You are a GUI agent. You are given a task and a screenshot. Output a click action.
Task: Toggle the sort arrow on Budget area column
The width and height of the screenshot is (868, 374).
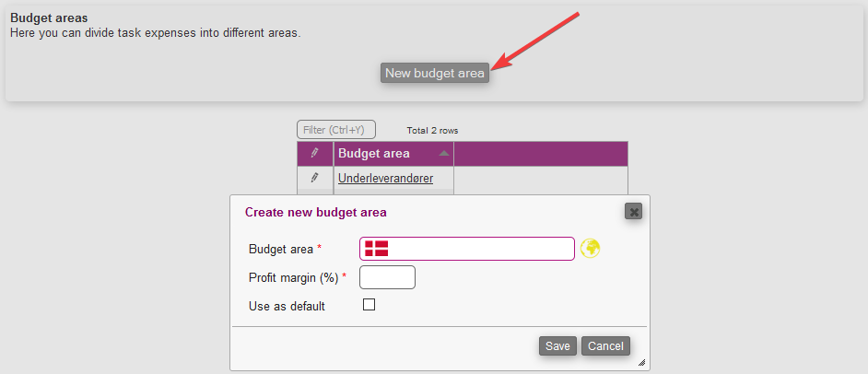(x=444, y=153)
